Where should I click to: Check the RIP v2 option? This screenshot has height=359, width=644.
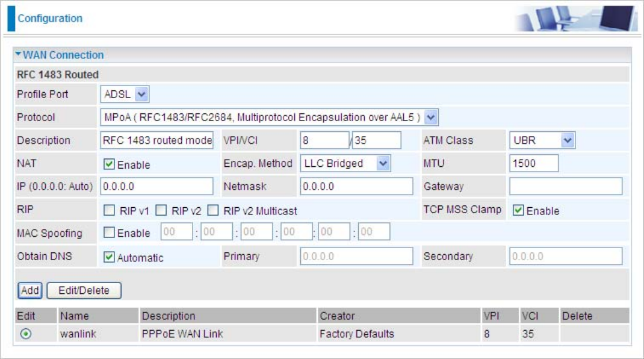click(161, 210)
